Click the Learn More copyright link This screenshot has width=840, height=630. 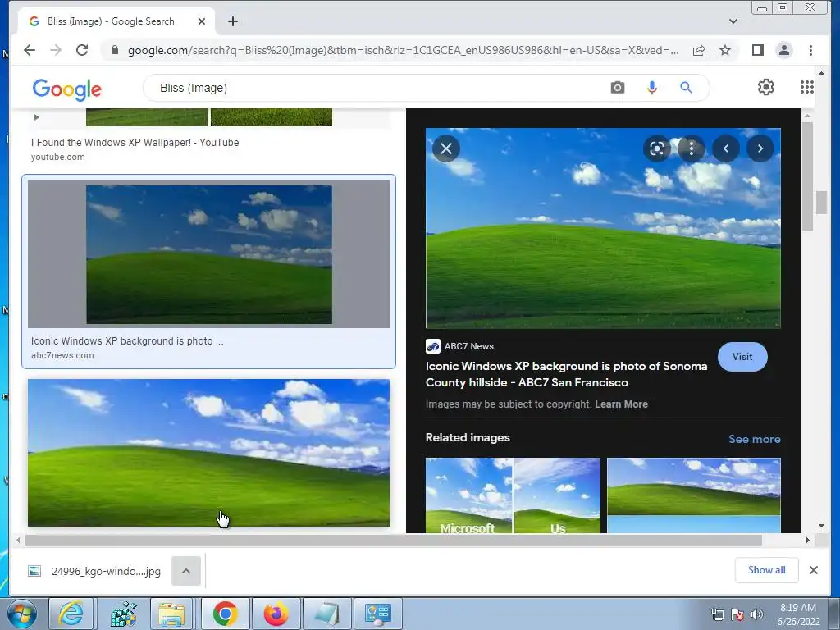622,404
